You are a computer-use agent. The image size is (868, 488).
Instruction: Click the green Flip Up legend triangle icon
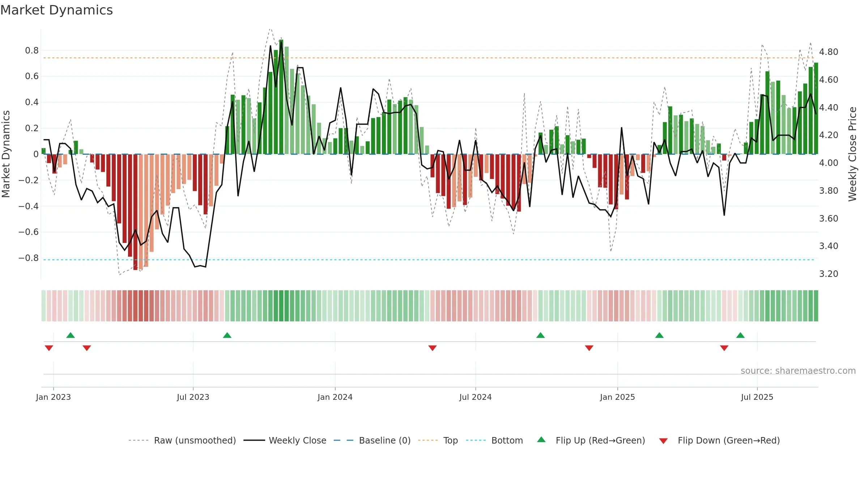point(541,440)
